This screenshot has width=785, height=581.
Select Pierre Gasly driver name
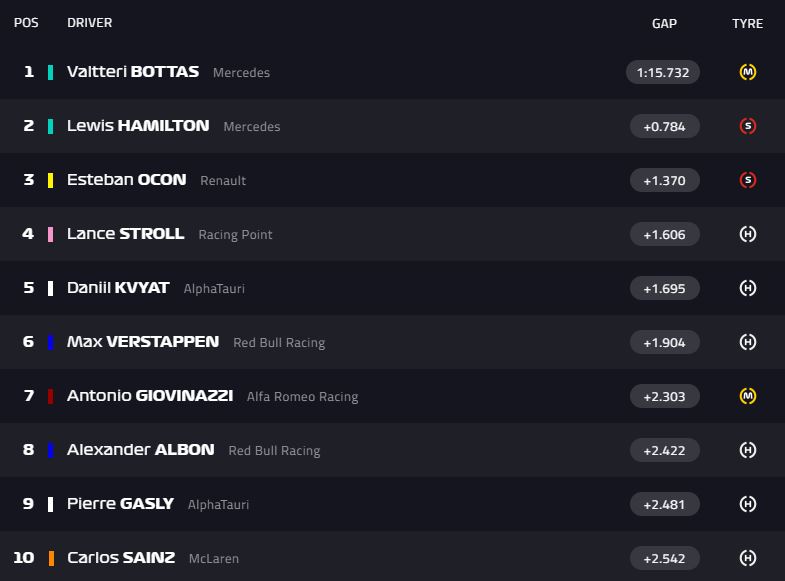[x=120, y=504]
